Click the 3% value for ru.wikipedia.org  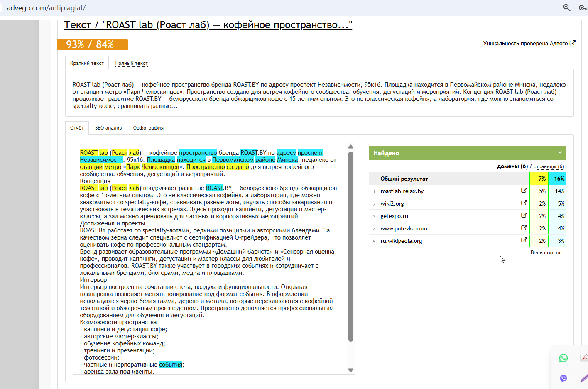point(561,241)
